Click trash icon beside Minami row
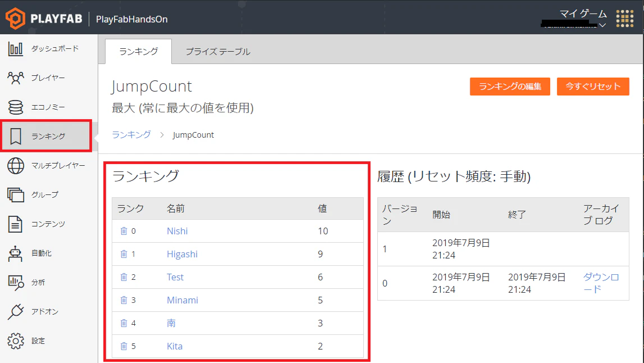 point(124,300)
